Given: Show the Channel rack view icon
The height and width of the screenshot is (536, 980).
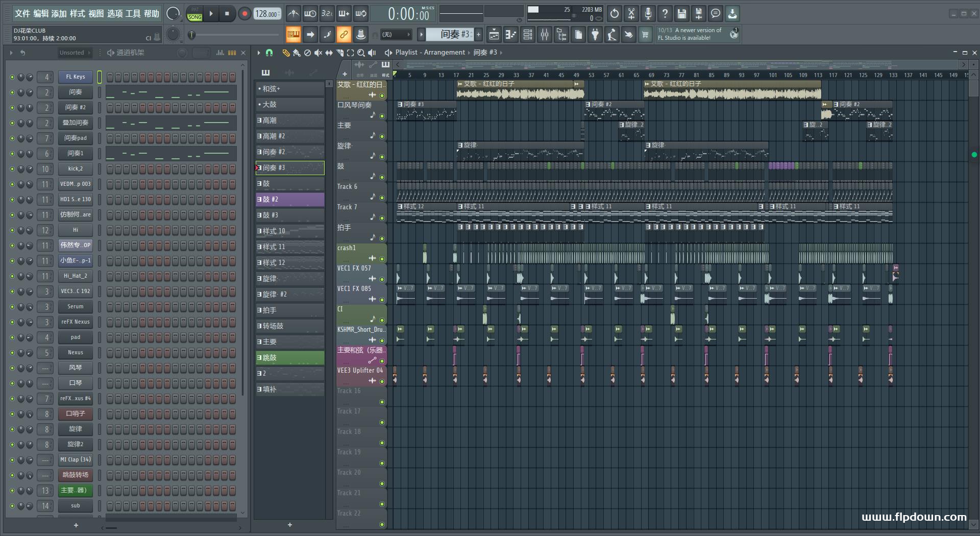Looking at the screenshot, I should point(528,35).
